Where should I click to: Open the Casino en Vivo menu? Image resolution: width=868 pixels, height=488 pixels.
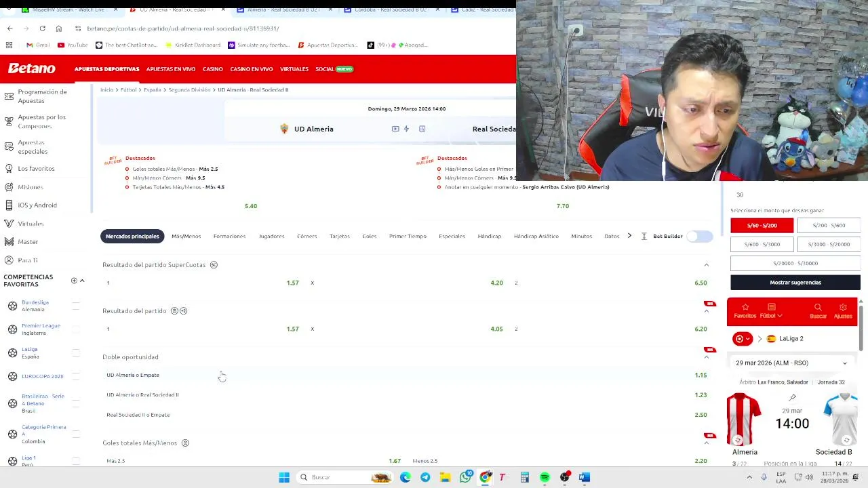pyautogui.click(x=252, y=69)
